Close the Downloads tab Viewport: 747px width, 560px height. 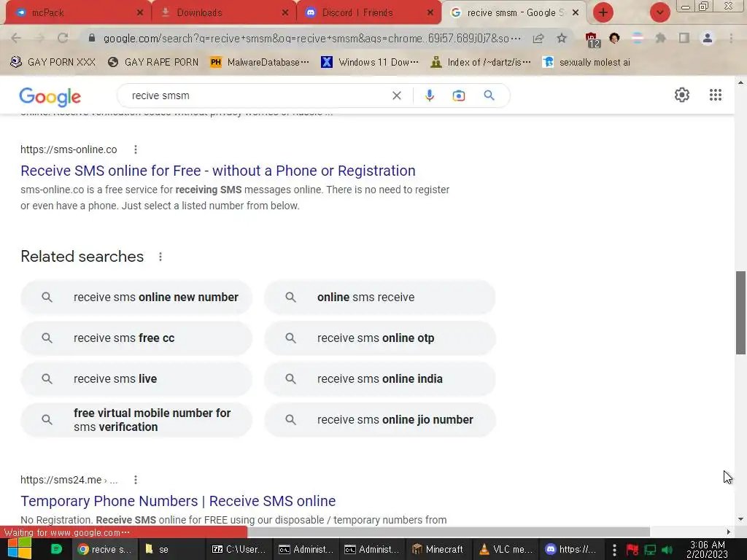(x=285, y=13)
